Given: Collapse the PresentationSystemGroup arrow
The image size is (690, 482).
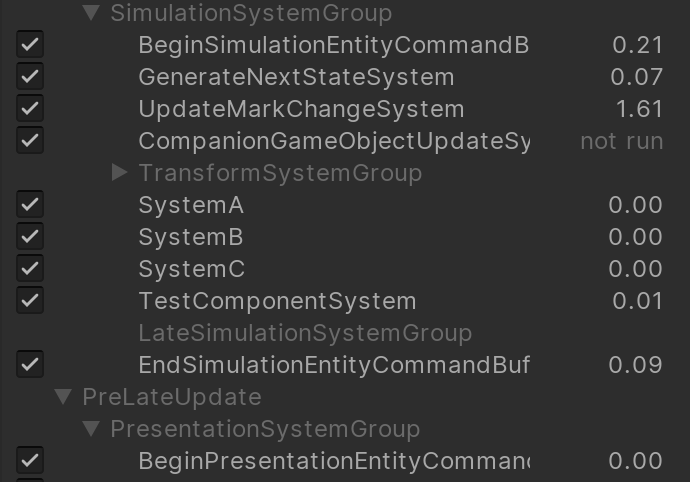Looking at the screenshot, I should tap(92, 429).
